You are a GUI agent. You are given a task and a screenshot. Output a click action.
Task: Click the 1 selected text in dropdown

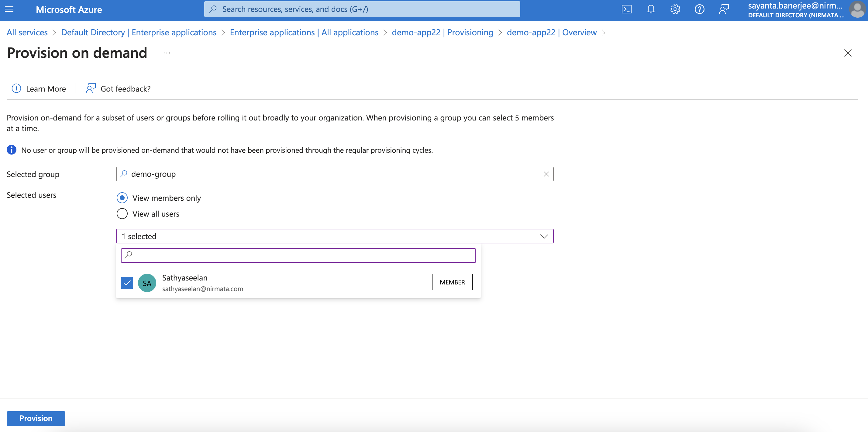(x=139, y=236)
